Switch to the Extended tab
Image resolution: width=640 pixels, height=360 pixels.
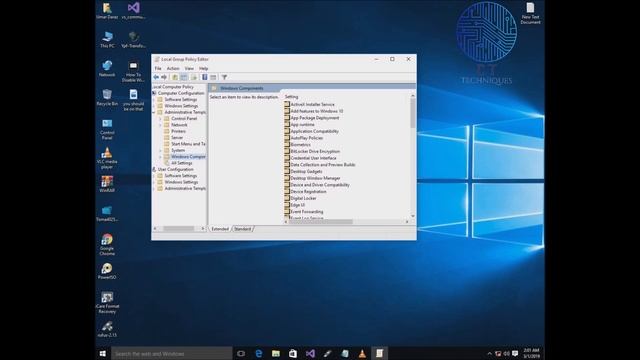click(220, 229)
